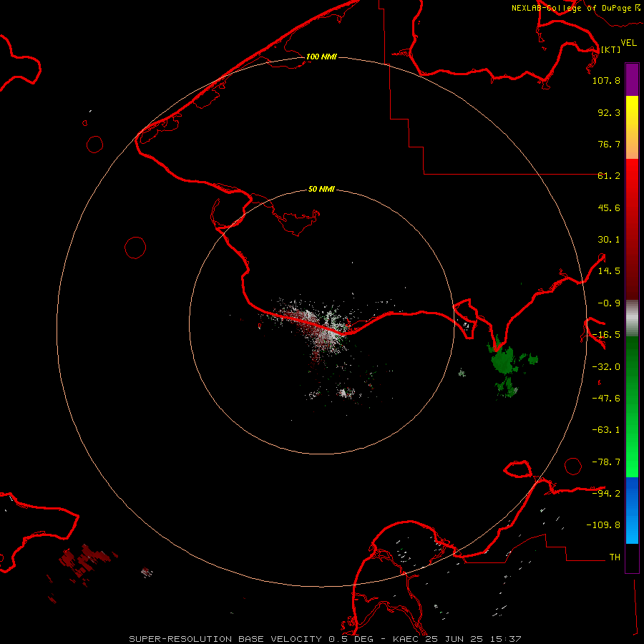644x644 pixels.
Task: Click the 61.2 scale value
Action: 609,176
